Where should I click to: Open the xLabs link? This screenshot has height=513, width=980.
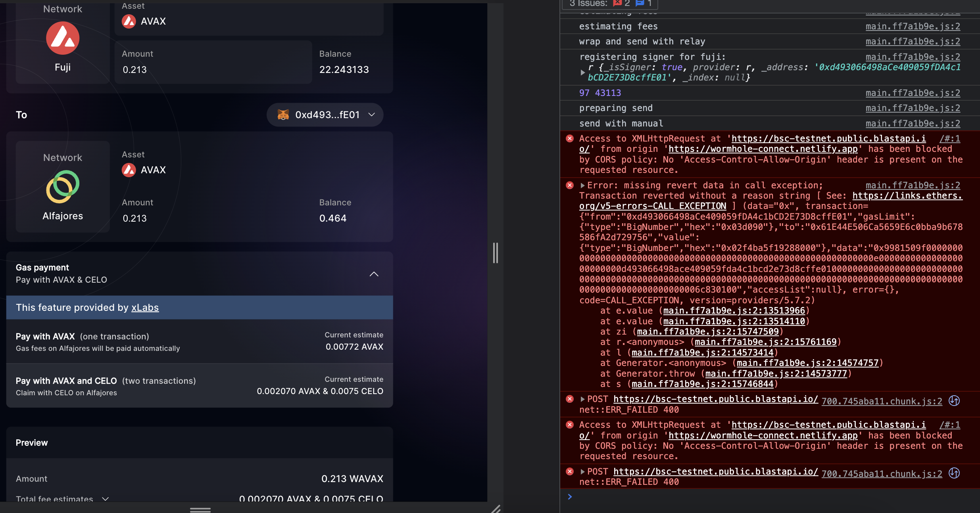145,308
